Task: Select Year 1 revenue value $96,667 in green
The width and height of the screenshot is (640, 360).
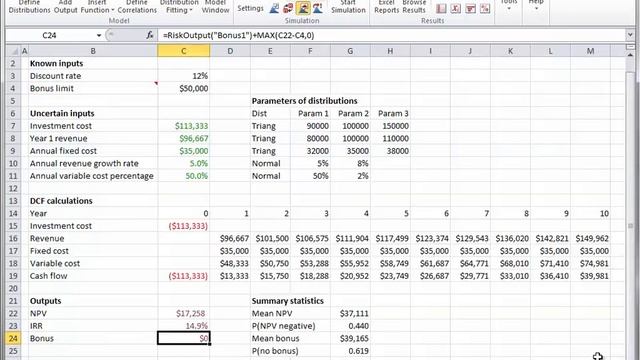Action: (184, 138)
